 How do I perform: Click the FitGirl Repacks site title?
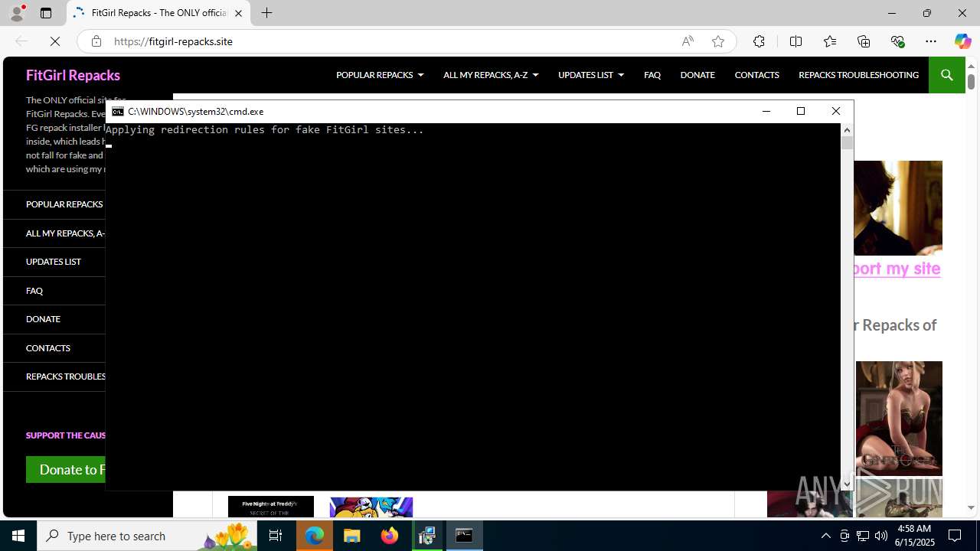click(x=73, y=75)
